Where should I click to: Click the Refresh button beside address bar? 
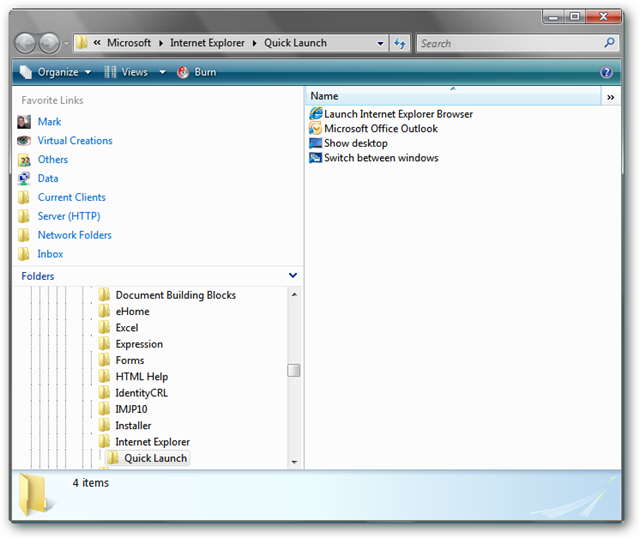coord(400,43)
